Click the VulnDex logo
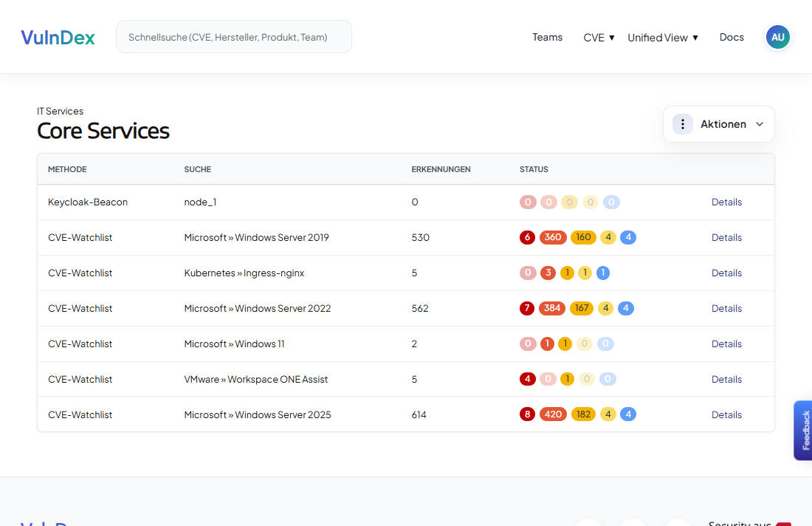This screenshot has width=812, height=526. [x=58, y=38]
